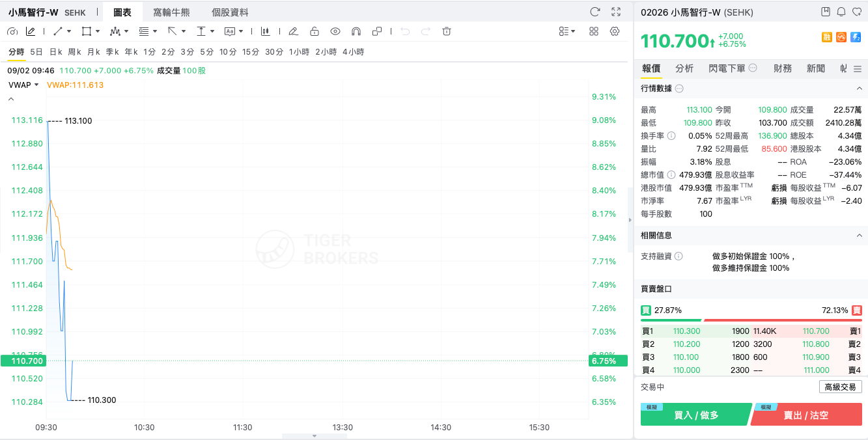Click the bid price 110.300 row
The height and width of the screenshot is (440, 868).
[x=695, y=331]
